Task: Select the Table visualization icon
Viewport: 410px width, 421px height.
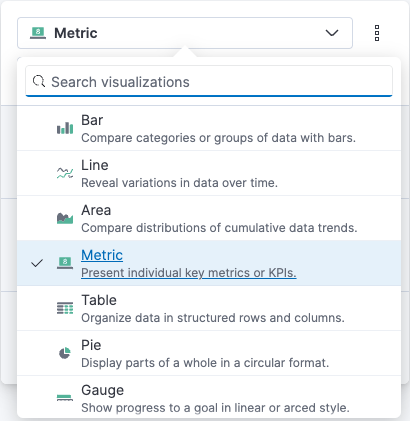Action: (65, 308)
